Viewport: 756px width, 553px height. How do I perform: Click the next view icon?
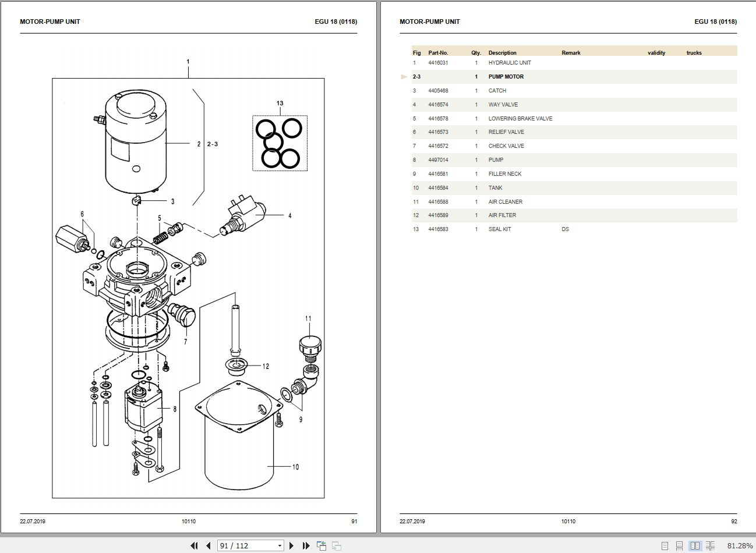coord(337,545)
